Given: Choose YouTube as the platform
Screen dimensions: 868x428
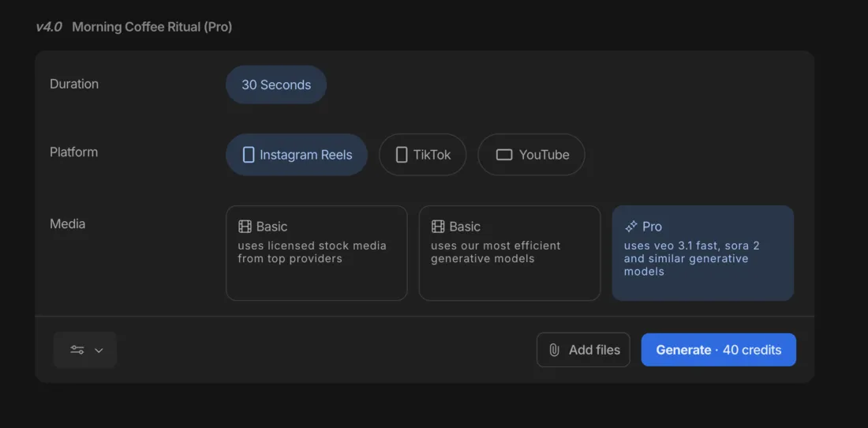Looking at the screenshot, I should (x=531, y=155).
